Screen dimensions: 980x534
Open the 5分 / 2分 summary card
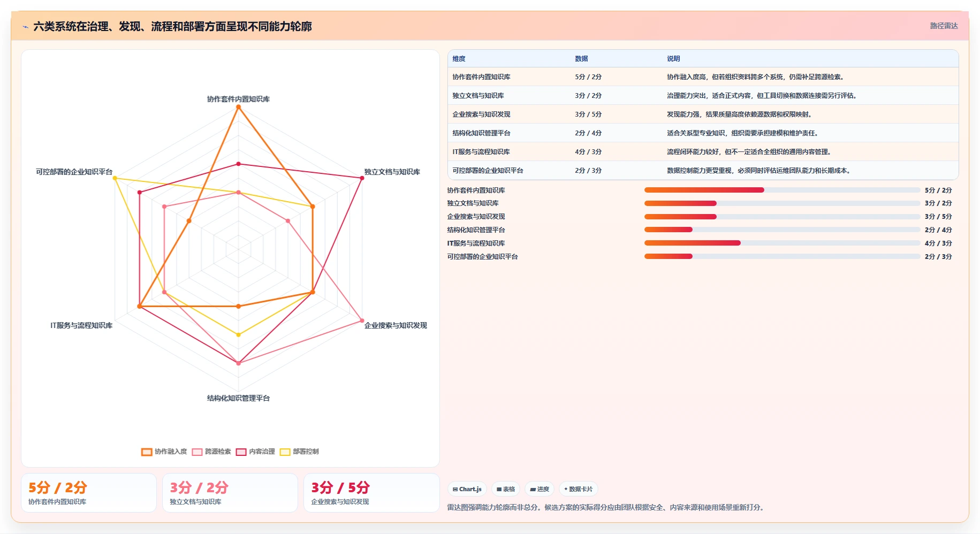point(89,493)
